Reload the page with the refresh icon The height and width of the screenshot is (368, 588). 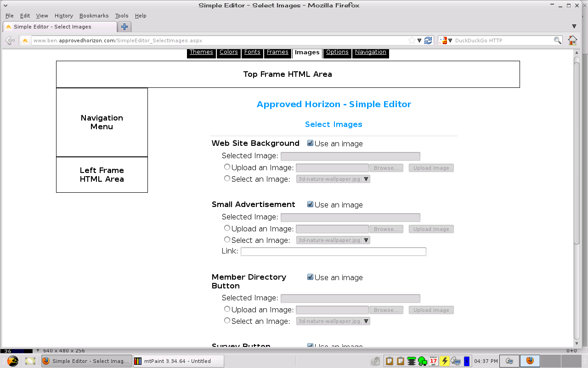tap(428, 40)
